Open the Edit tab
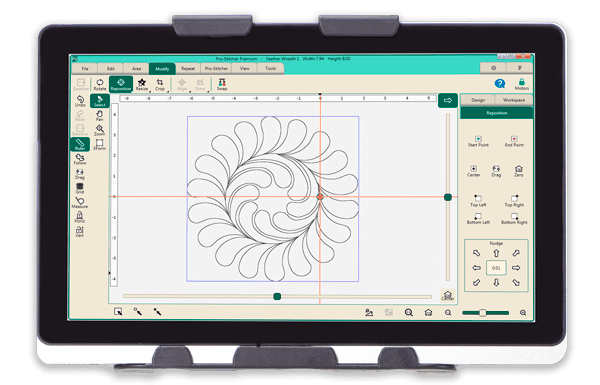Viewport: 600px width, 385px height. tap(111, 69)
